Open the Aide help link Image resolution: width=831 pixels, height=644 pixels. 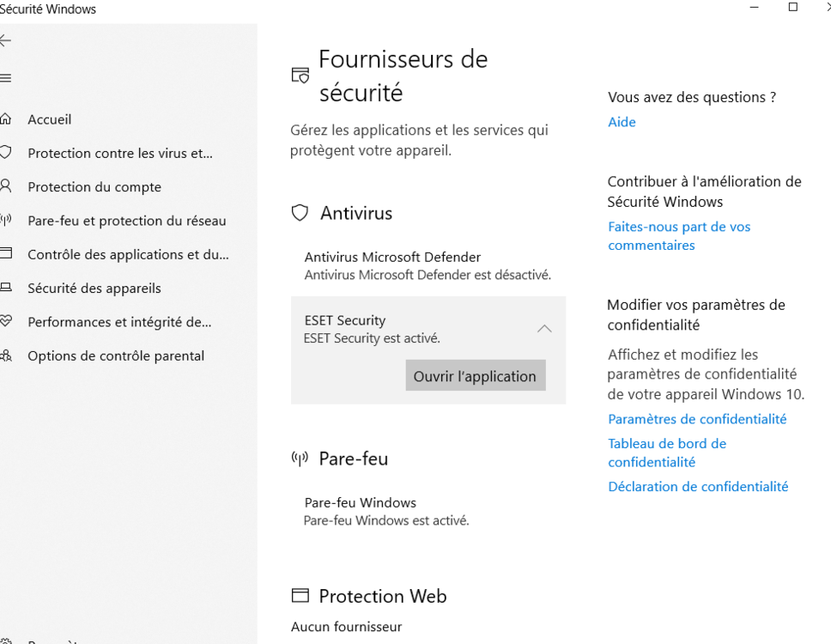tap(622, 122)
